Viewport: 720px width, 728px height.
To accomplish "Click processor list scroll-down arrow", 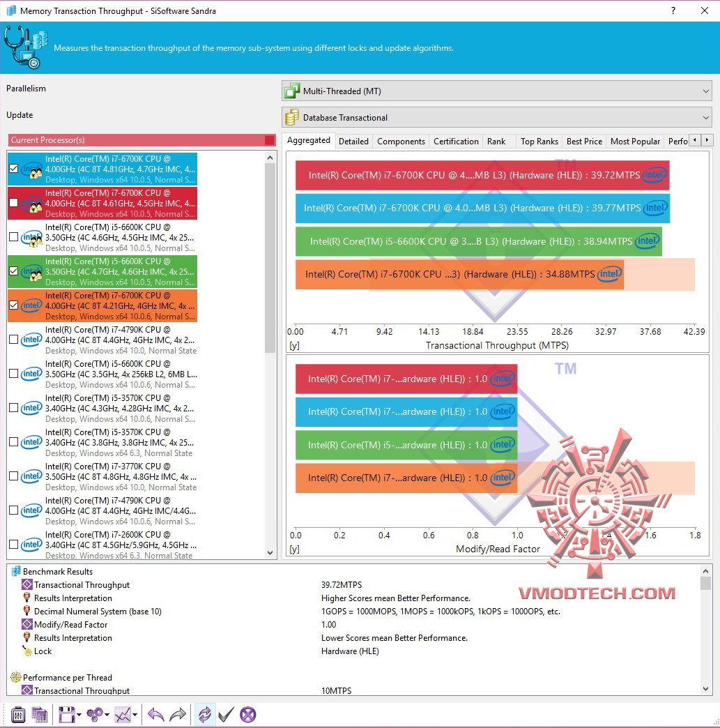I will (270, 552).
